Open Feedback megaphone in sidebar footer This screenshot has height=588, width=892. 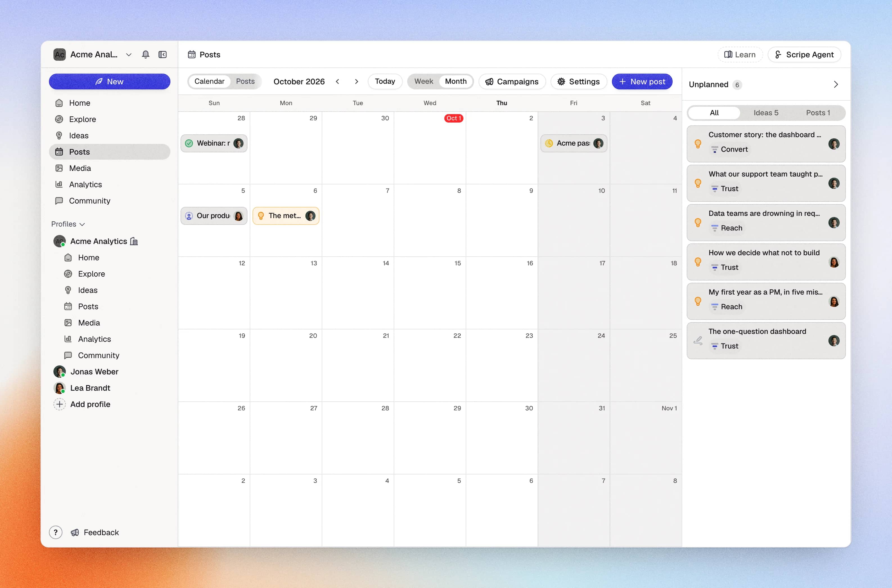[95, 532]
